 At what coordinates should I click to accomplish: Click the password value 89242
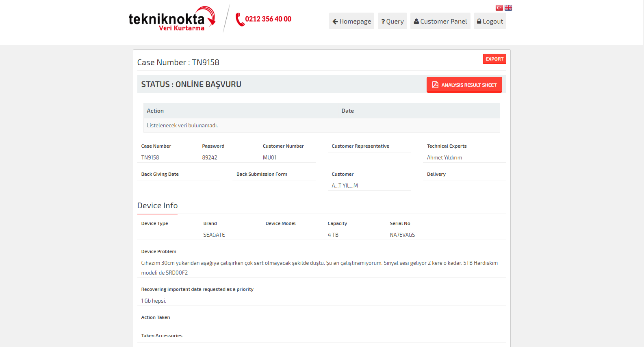(x=210, y=157)
